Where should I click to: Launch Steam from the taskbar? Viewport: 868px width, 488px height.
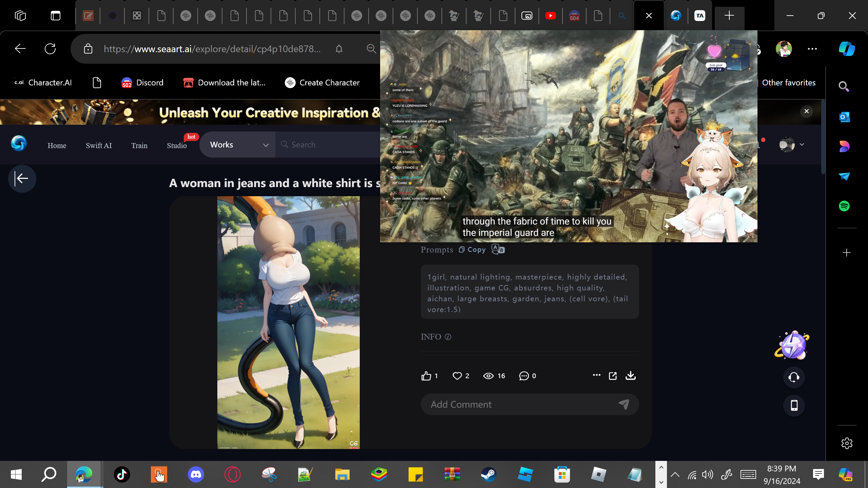(x=489, y=474)
